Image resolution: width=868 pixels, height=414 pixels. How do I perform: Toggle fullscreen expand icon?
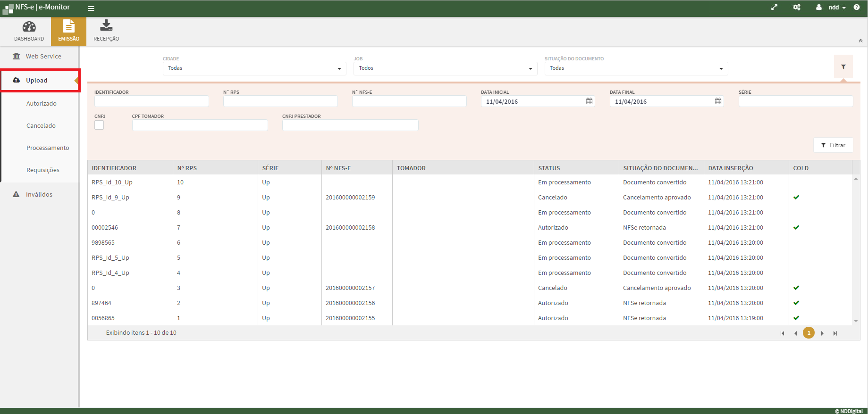click(774, 8)
